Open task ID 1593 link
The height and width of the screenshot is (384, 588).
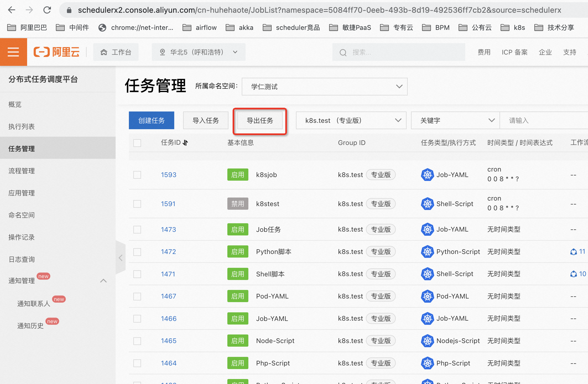pyautogui.click(x=169, y=175)
